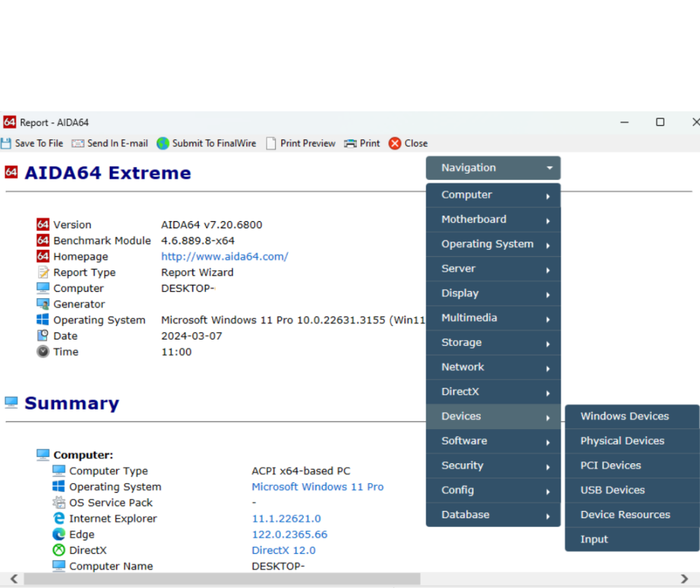This screenshot has width=700, height=588.
Task: Click the Save To File button label
Action: coord(38,143)
